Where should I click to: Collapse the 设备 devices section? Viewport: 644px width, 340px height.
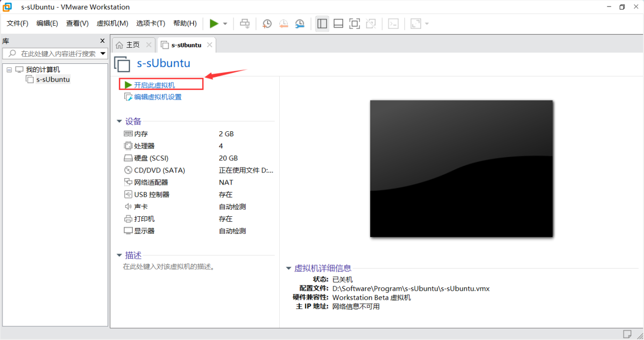pos(119,121)
